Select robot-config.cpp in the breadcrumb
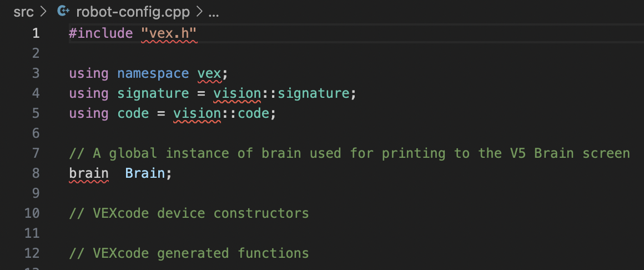The height and width of the screenshot is (270, 644). 133,12
